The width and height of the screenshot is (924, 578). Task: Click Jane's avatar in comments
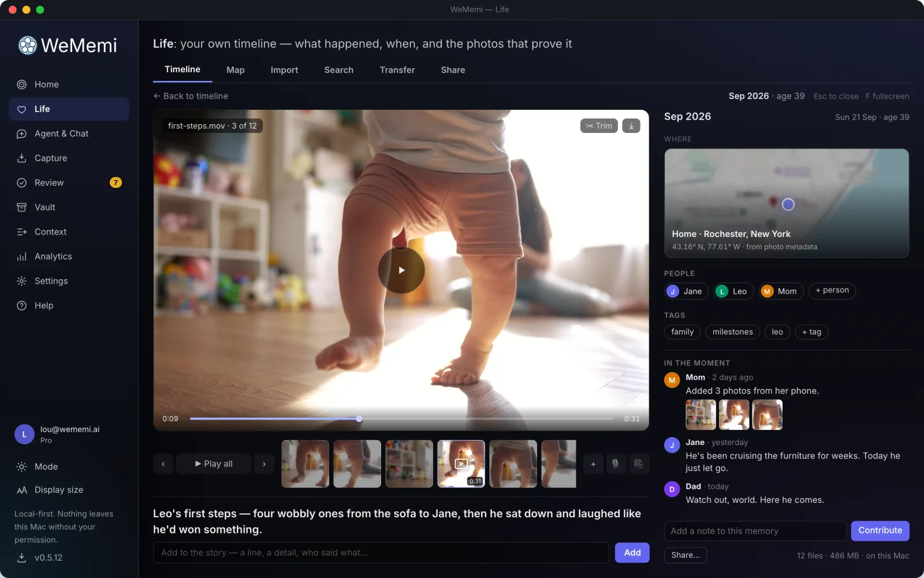click(672, 445)
